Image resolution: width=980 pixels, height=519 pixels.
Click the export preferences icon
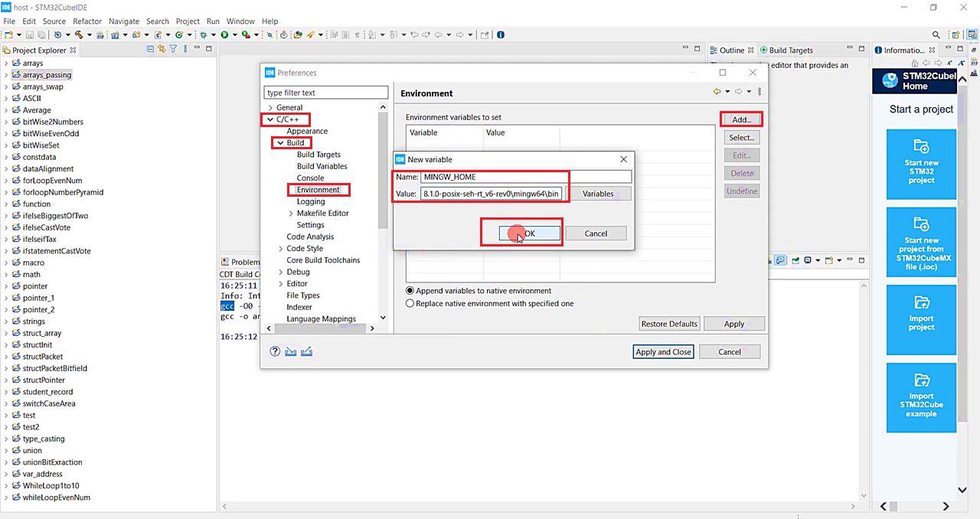307,351
